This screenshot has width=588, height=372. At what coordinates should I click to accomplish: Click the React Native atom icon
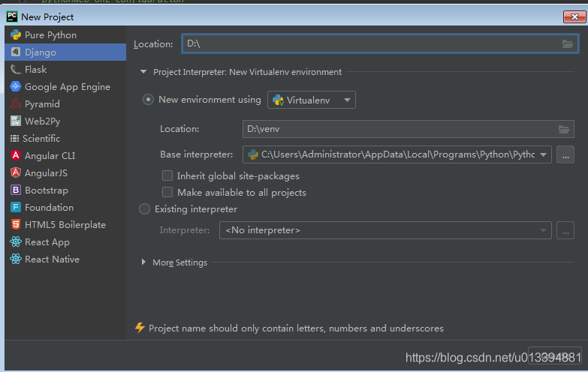coord(16,259)
